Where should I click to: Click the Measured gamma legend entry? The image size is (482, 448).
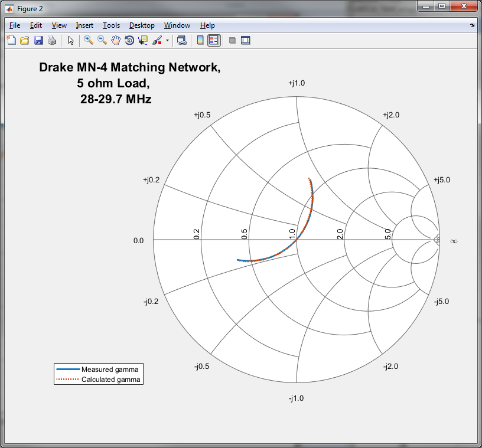click(x=110, y=369)
